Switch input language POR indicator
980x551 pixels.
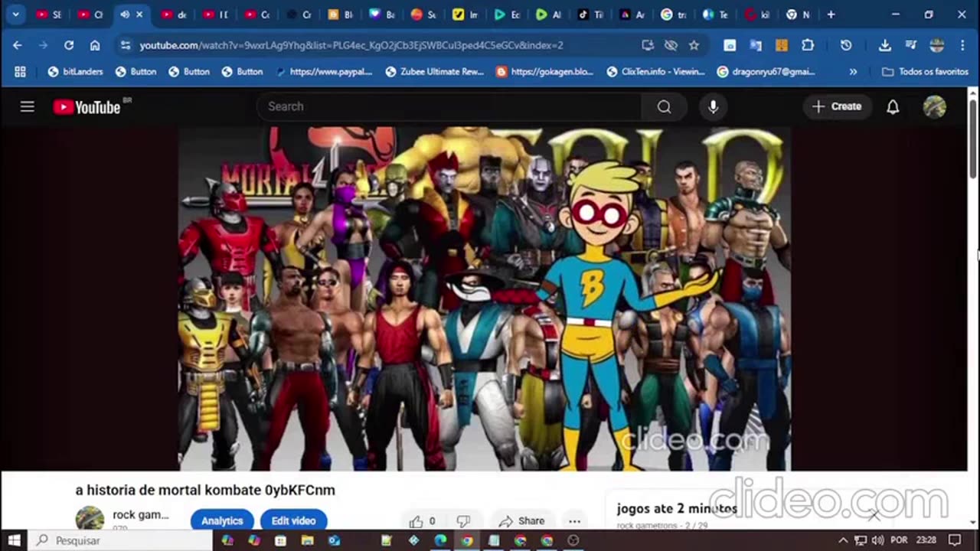pos(900,540)
